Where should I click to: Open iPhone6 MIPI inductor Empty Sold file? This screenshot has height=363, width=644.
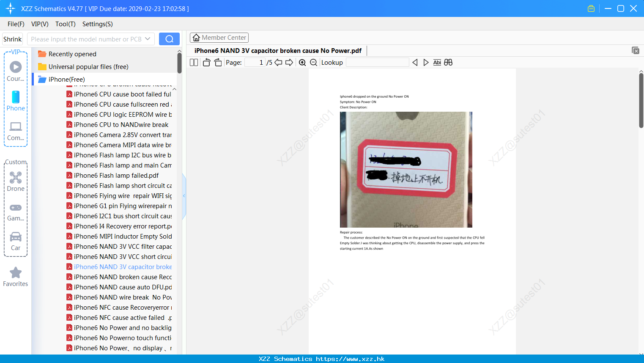pos(123,236)
